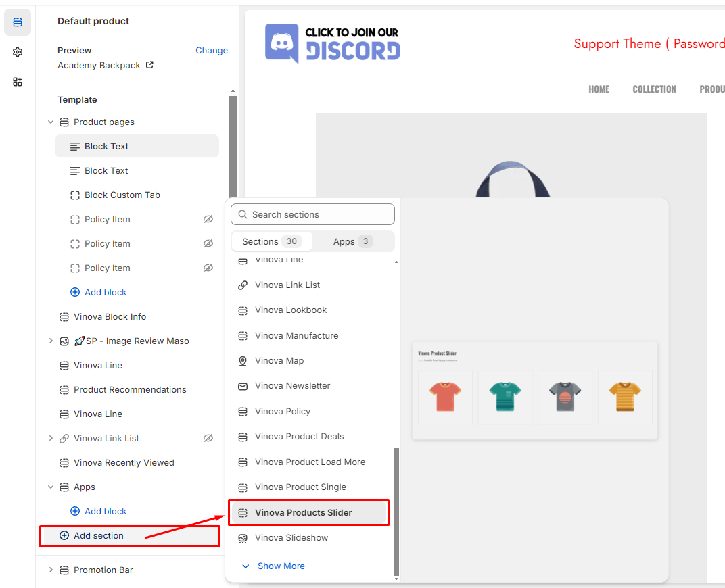Click the Vinova Block Info section icon
Viewport: 725px width, 588px height.
click(64, 317)
